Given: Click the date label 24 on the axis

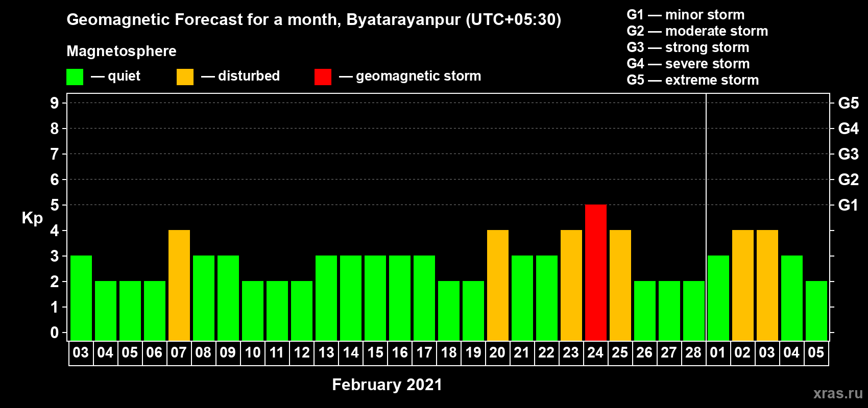Looking at the screenshot, I should (x=595, y=352).
